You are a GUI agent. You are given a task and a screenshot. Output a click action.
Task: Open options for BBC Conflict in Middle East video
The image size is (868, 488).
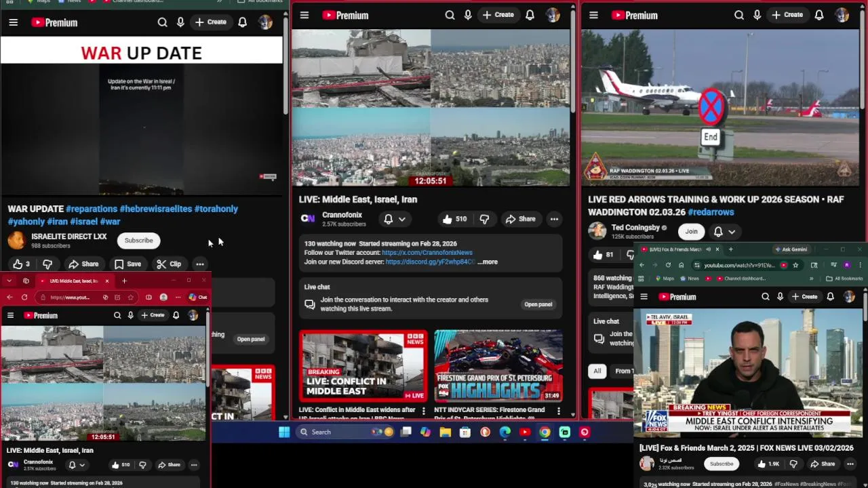click(x=424, y=411)
